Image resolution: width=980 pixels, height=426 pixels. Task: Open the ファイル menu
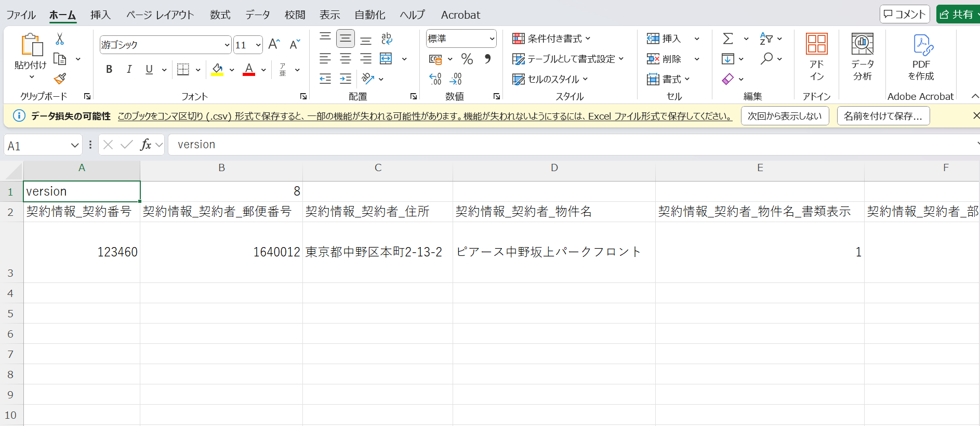pos(21,15)
